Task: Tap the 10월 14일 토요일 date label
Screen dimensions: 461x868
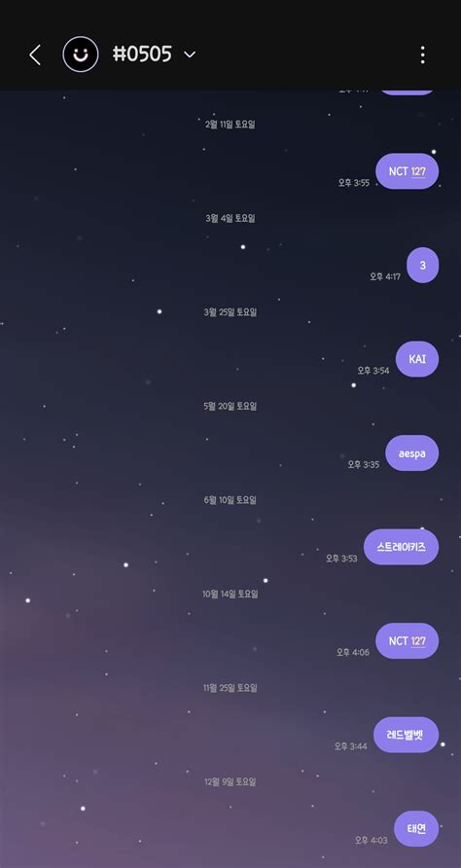Action: click(x=230, y=594)
